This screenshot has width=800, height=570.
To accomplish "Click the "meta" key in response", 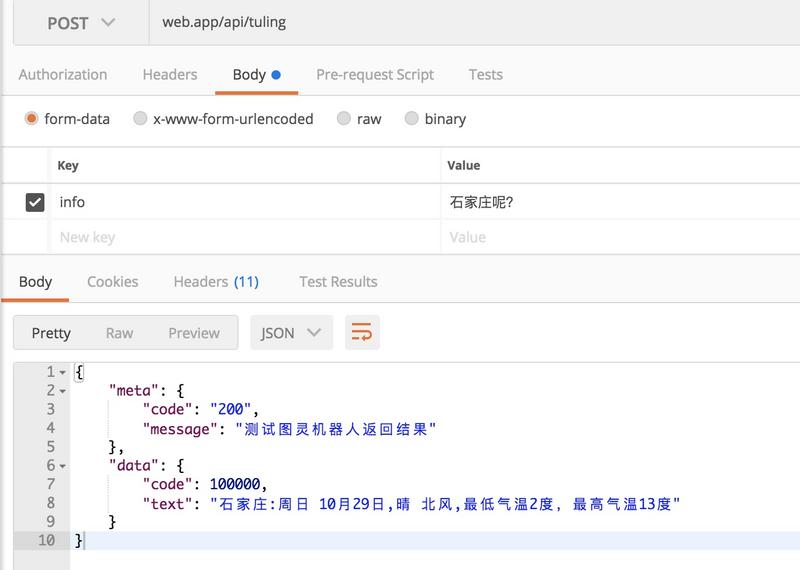I will 134,391.
